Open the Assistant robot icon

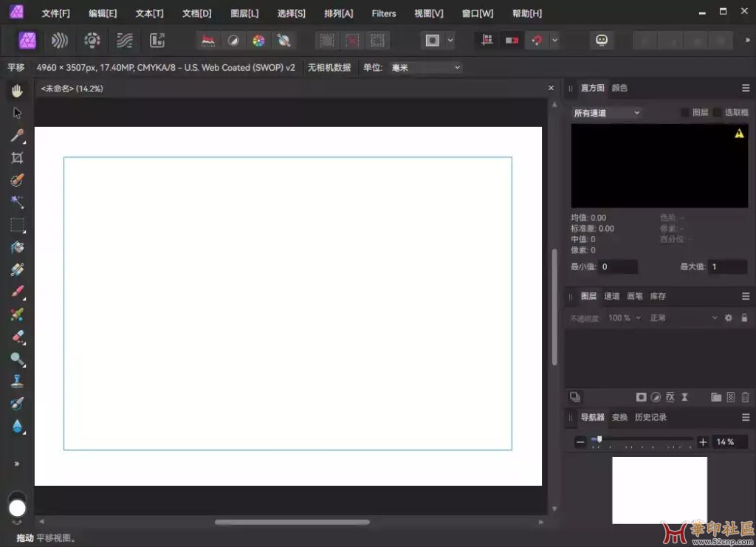[x=602, y=41]
